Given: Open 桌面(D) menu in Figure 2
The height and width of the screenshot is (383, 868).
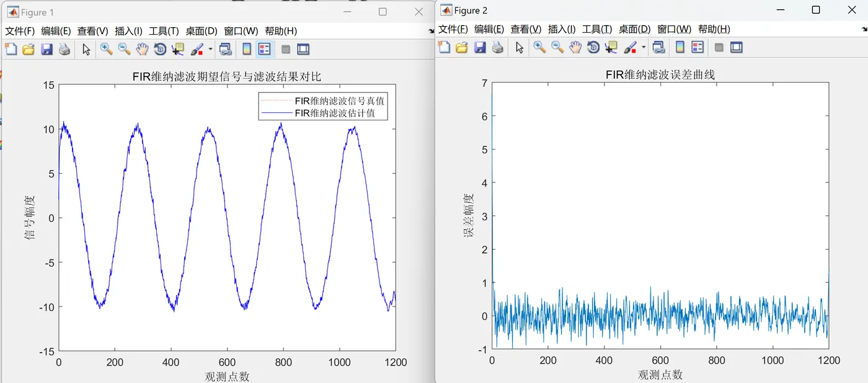Looking at the screenshot, I should (635, 29).
